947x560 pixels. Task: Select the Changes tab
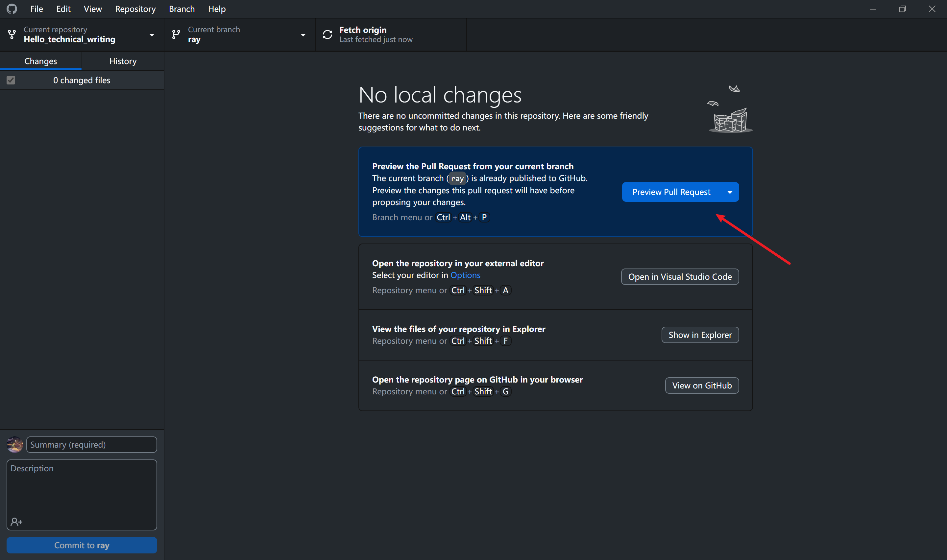[40, 61]
